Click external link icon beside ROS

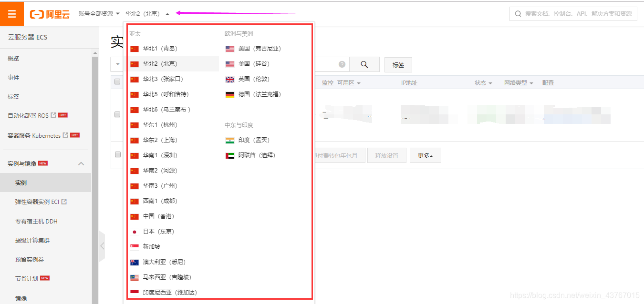(x=53, y=115)
